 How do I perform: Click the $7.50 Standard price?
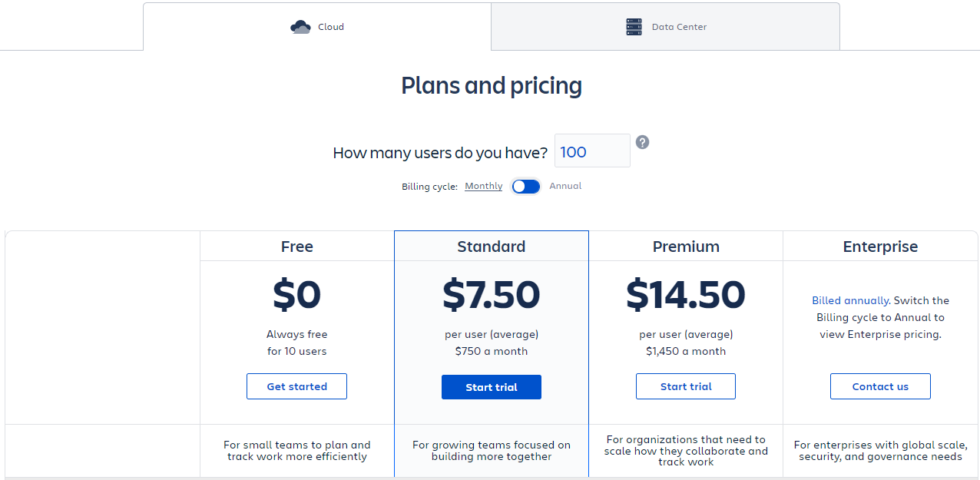(x=491, y=294)
